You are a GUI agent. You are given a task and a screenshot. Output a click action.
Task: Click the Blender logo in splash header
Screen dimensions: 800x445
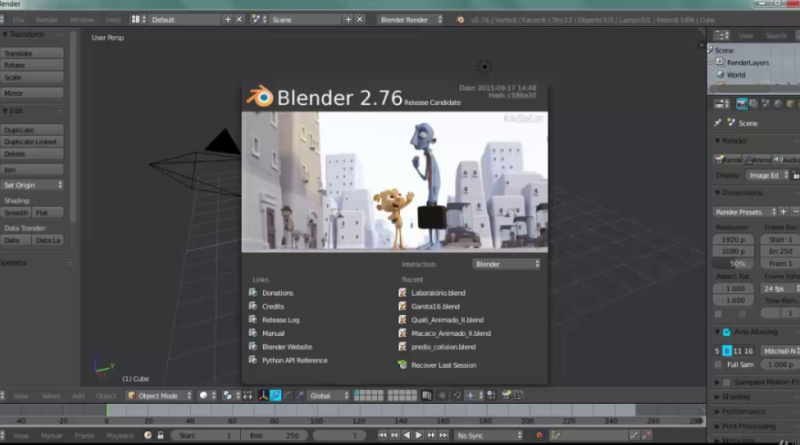click(260, 96)
